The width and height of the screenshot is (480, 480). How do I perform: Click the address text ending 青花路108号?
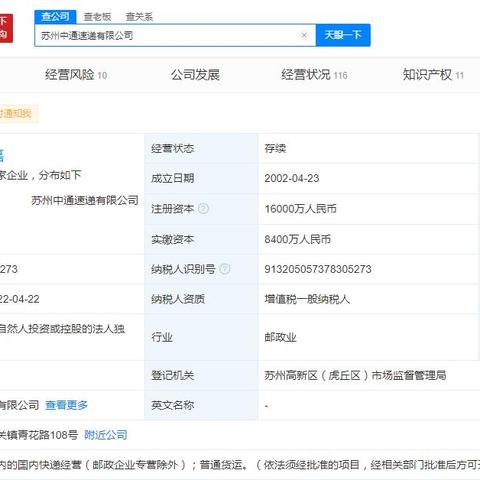(x=39, y=435)
